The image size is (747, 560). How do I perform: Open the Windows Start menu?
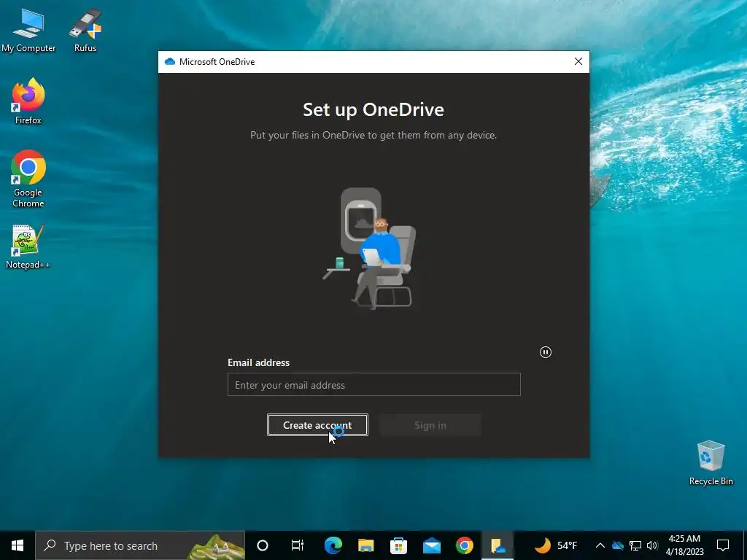pyautogui.click(x=18, y=545)
